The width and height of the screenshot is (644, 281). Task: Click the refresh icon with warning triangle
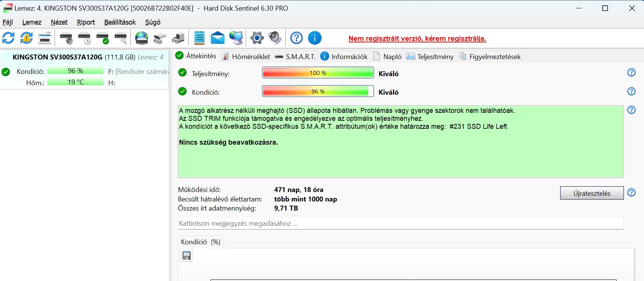[27, 38]
